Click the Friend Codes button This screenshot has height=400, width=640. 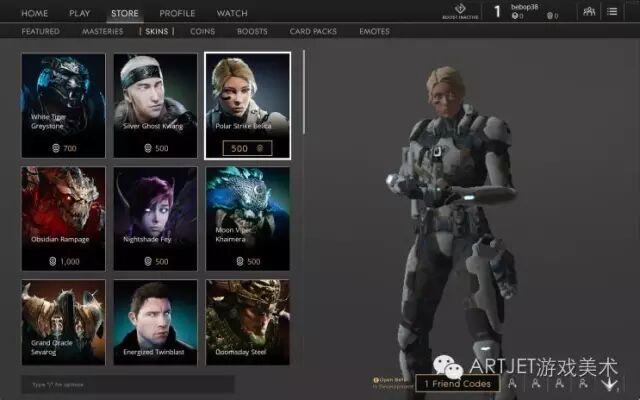[x=457, y=383]
